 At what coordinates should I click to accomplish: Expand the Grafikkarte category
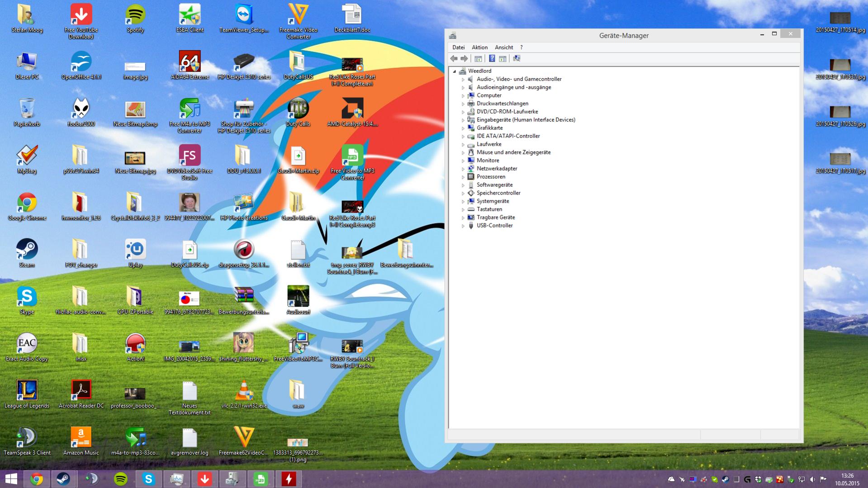(463, 128)
